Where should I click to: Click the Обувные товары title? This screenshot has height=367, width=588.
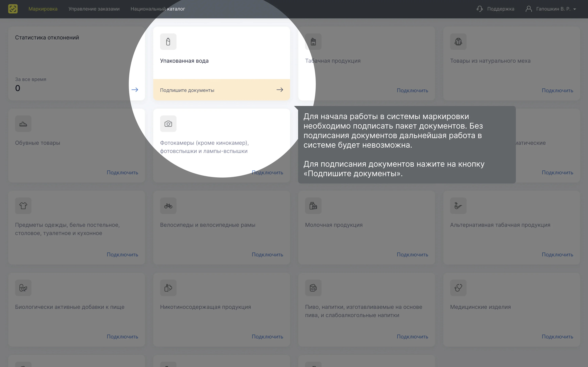click(x=37, y=143)
